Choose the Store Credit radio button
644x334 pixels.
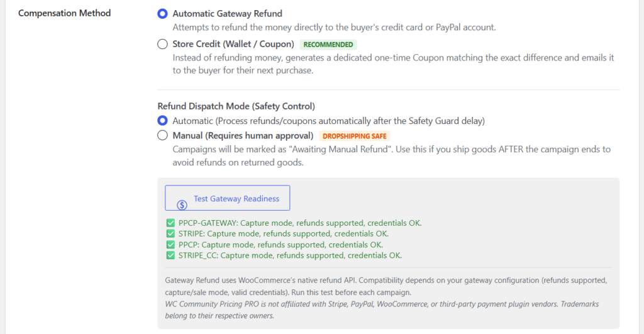point(163,44)
